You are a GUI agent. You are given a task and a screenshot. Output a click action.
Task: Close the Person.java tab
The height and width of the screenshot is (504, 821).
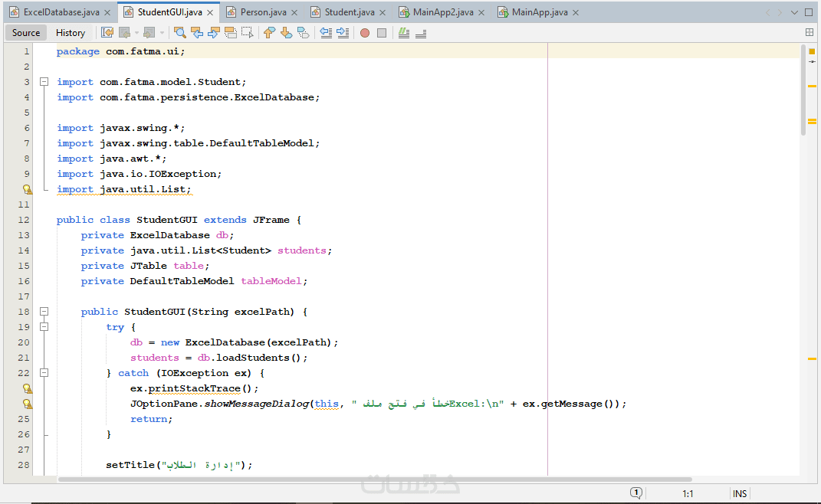click(294, 12)
